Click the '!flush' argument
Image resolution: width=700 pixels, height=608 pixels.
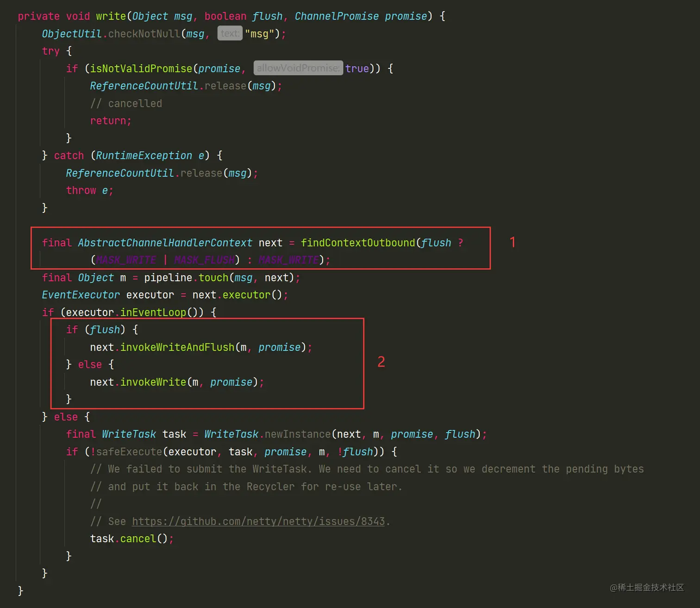point(355,452)
